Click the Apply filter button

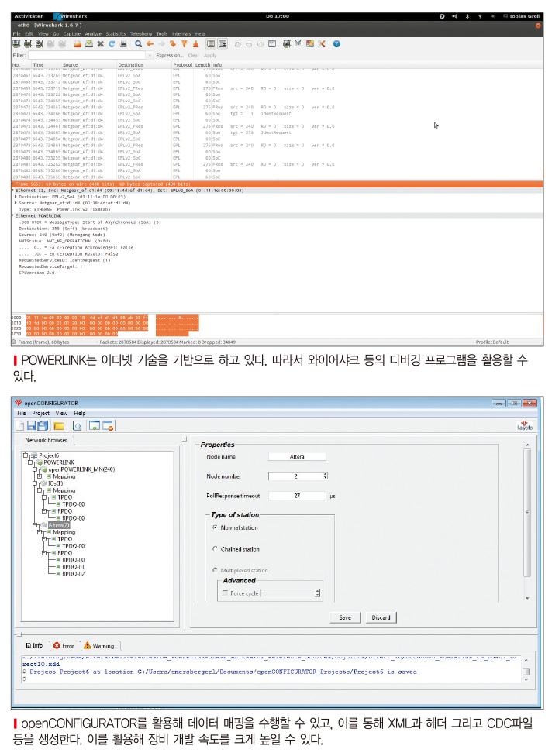[210, 56]
